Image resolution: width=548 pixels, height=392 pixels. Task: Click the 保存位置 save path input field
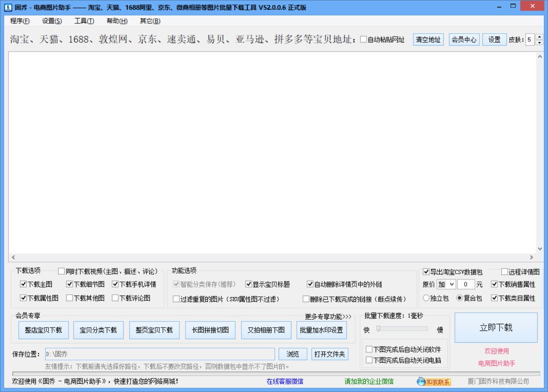click(x=160, y=354)
